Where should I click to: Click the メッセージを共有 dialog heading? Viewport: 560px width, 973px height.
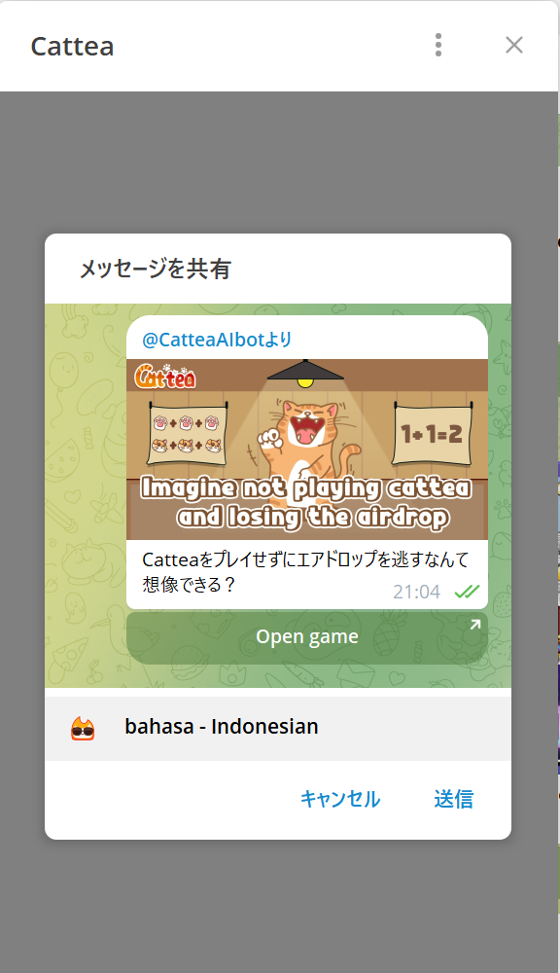click(155, 269)
